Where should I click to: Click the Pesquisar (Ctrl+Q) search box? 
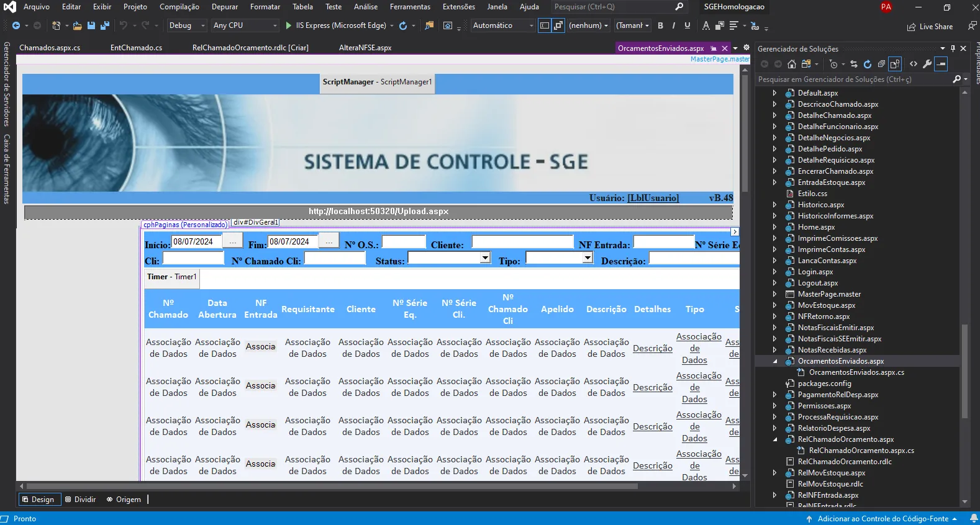click(619, 7)
